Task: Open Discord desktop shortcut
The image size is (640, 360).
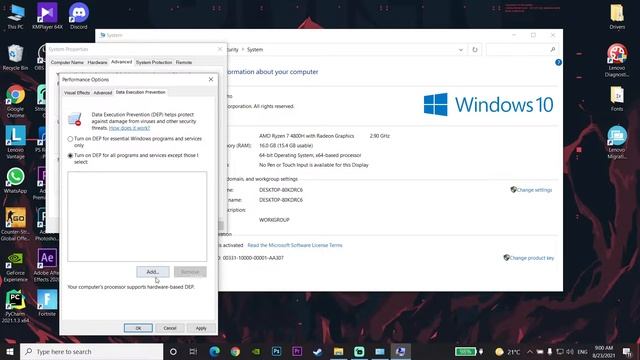Action: pyautogui.click(x=78, y=16)
